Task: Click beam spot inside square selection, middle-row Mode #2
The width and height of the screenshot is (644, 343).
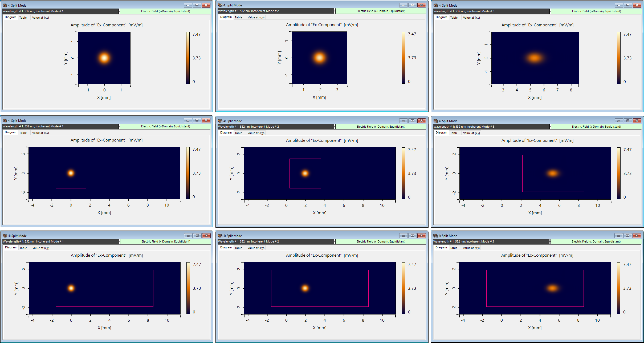Action: pyautogui.click(x=305, y=173)
